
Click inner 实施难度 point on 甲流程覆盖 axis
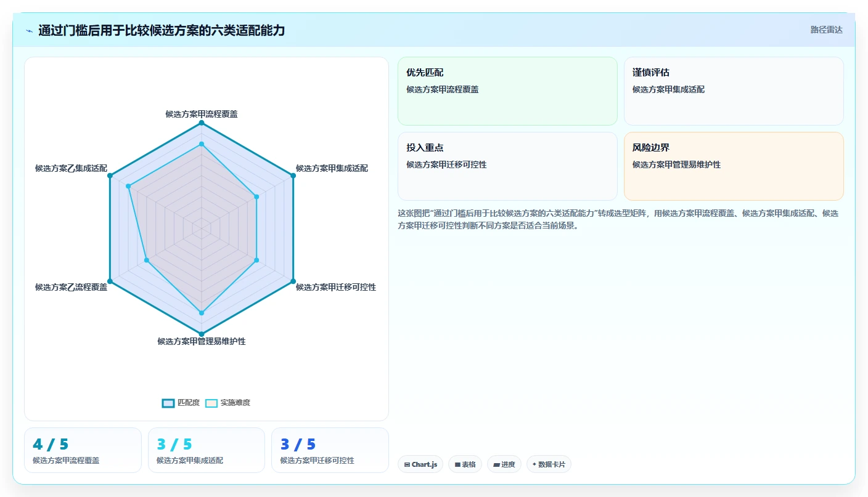(202, 144)
